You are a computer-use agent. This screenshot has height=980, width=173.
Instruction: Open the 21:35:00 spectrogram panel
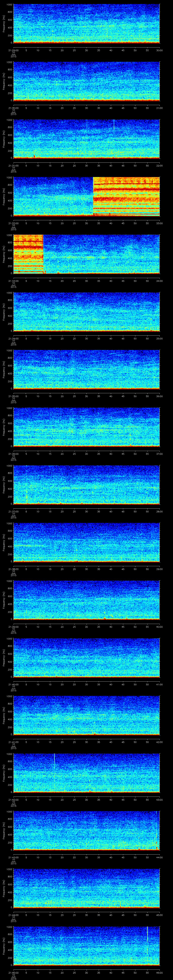click(86, 369)
